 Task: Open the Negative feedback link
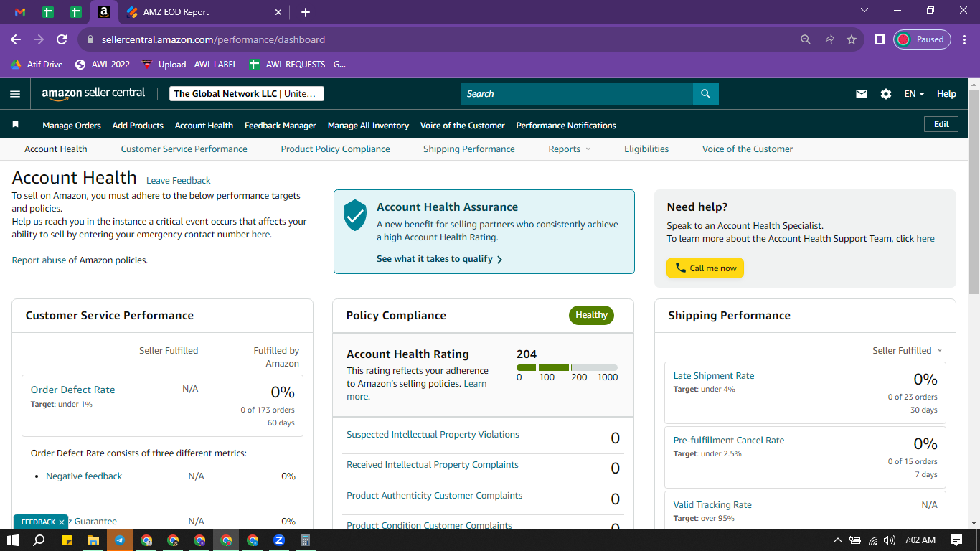(x=84, y=476)
